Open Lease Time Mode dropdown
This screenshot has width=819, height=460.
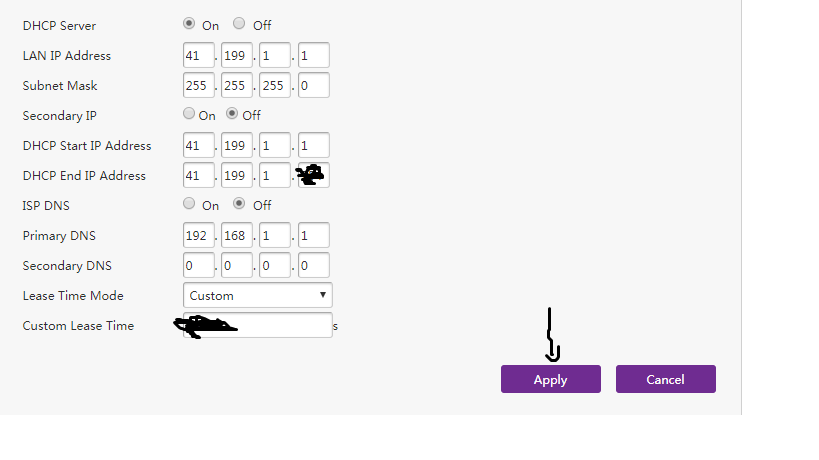[258, 295]
